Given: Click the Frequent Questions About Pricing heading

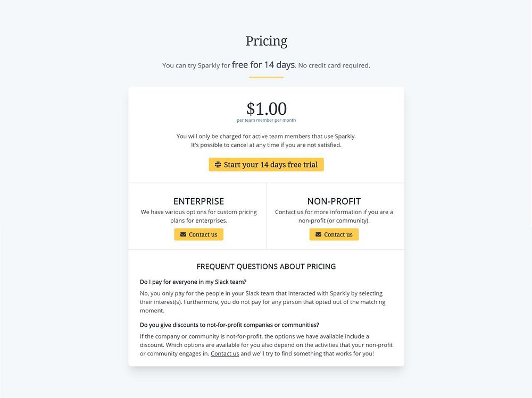Looking at the screenshot, I should coord(266,266).
